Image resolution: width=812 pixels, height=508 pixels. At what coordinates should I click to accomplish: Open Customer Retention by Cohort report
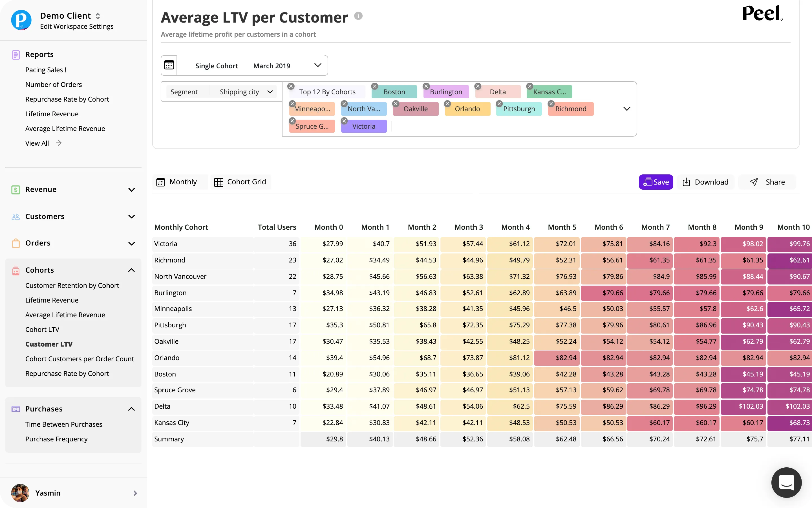(x=72, y=285)
